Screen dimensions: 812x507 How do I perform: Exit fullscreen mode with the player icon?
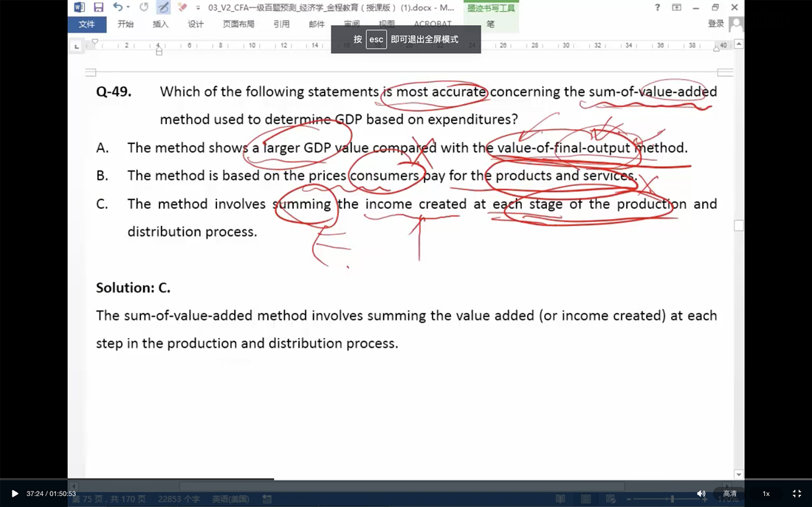pos(797,494)
